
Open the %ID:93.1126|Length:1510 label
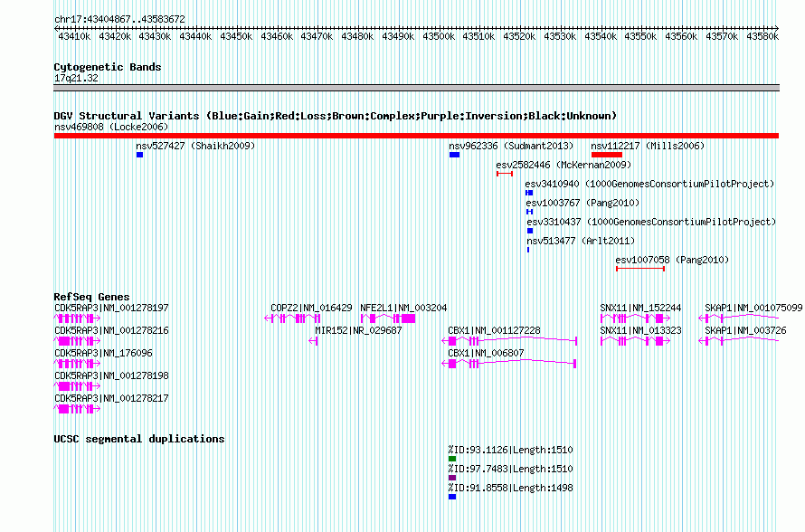(x=510, y=450)
